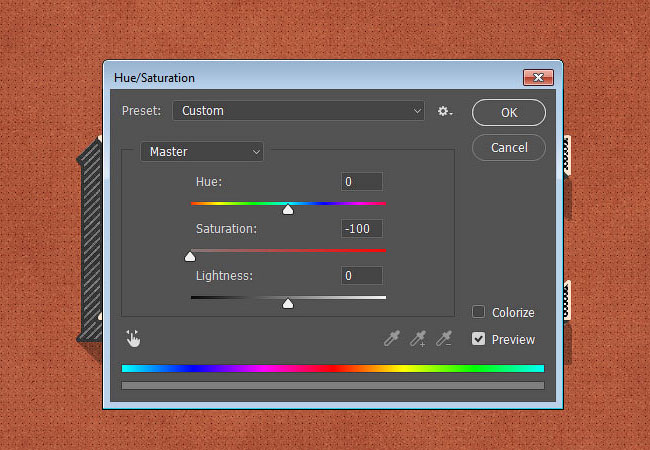This screenshot has height=450, width=650.
Task: Open the preset options gear menu
Action: pyautogui.click(x=445, y=111)
